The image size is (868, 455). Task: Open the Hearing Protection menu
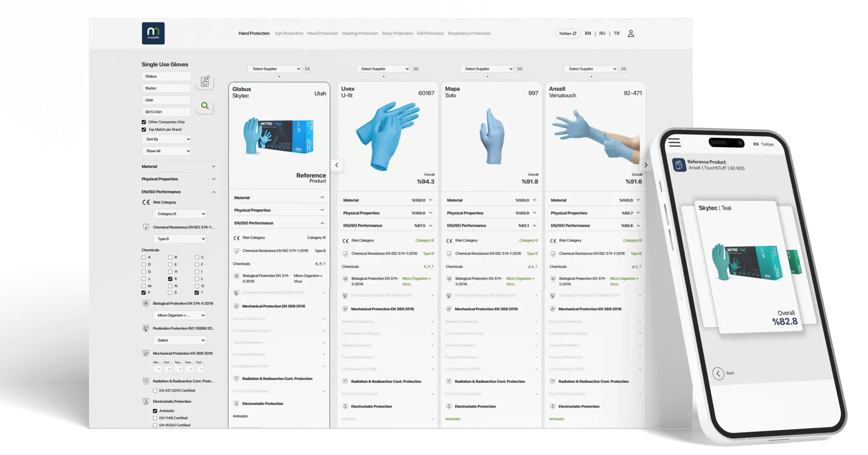coord(360,33)
